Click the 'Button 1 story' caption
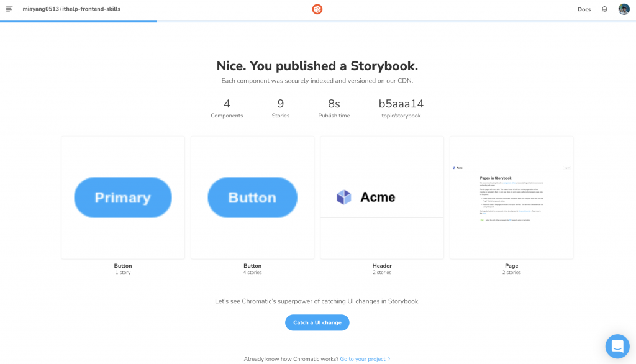 point(123,268)
